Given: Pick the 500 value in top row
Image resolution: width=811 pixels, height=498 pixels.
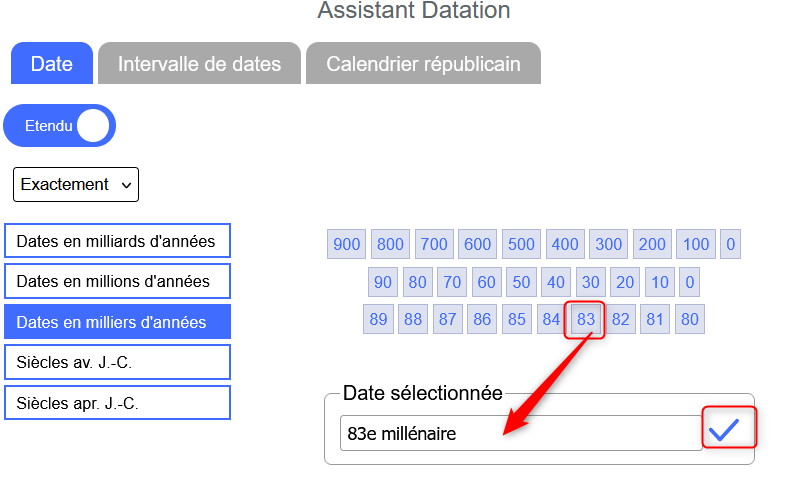Looking at the screenshot, I should tap(521, 244).
